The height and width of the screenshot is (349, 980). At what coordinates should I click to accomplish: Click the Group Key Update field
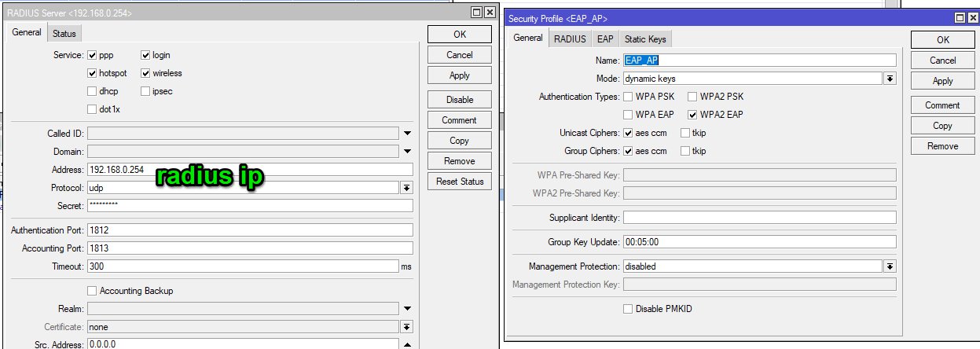coord(759,242)
